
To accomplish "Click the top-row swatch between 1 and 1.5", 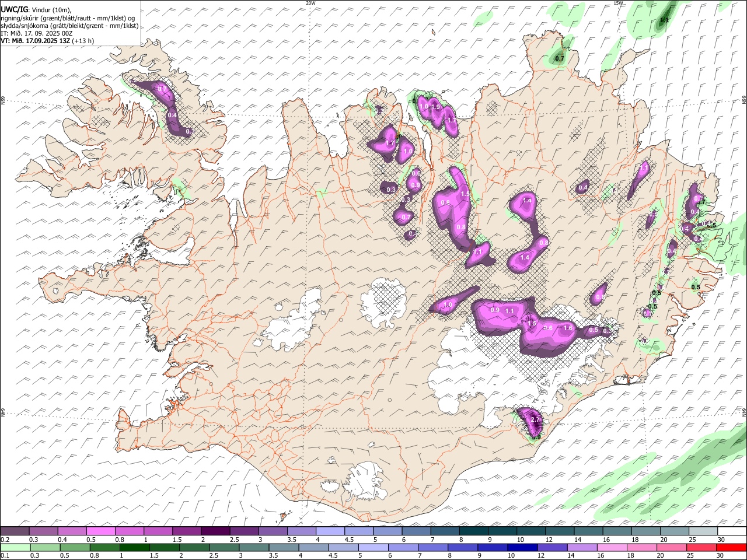I will [158, 531].
